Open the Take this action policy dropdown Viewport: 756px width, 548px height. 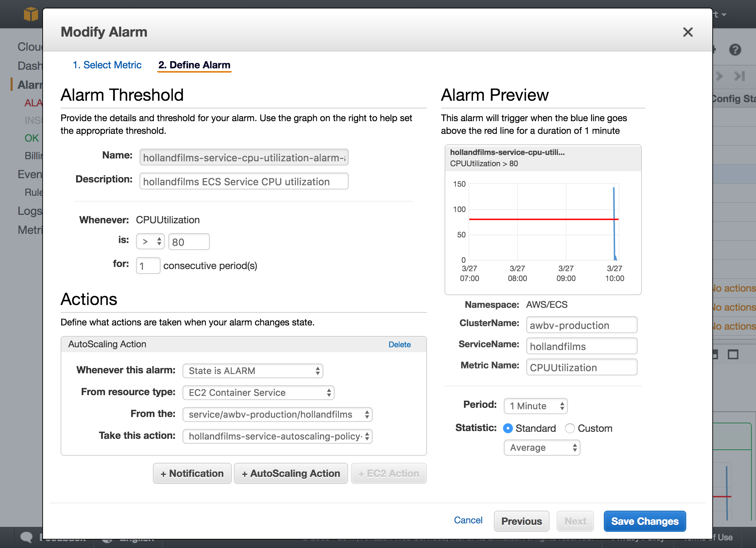277,436
